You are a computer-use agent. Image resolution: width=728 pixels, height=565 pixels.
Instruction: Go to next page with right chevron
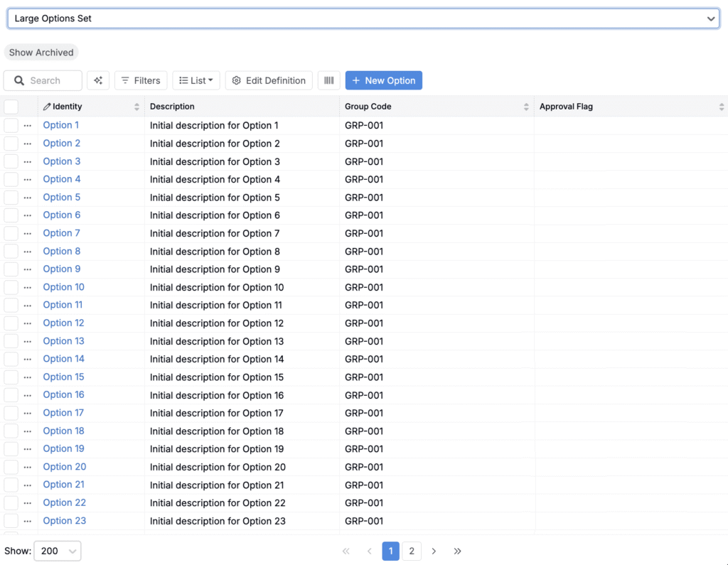(434, 551)
